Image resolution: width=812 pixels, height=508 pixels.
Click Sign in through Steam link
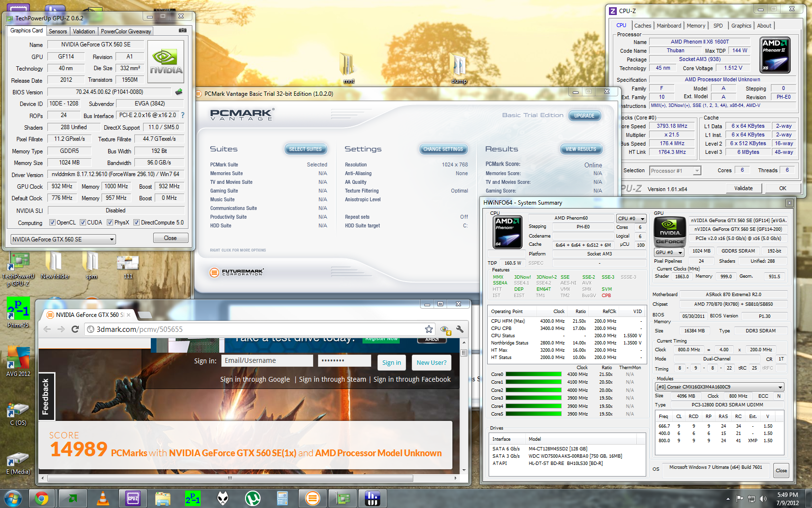coord(333,379)
